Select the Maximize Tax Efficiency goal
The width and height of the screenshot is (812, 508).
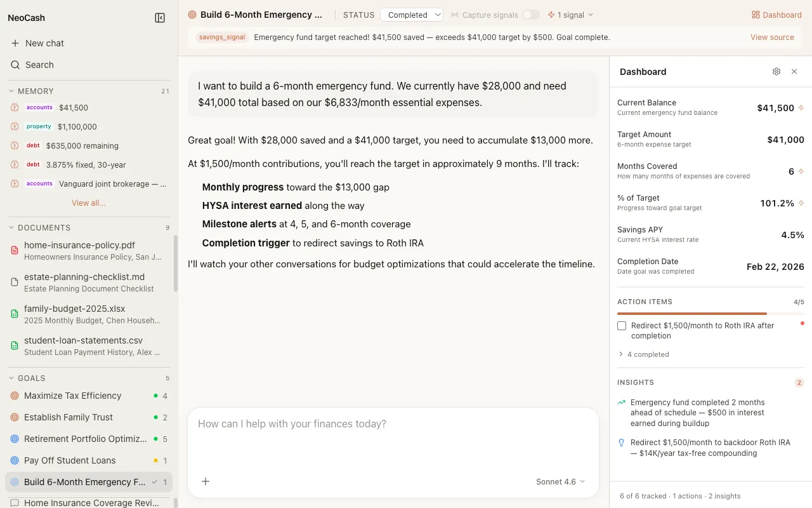tap(72, 396)
